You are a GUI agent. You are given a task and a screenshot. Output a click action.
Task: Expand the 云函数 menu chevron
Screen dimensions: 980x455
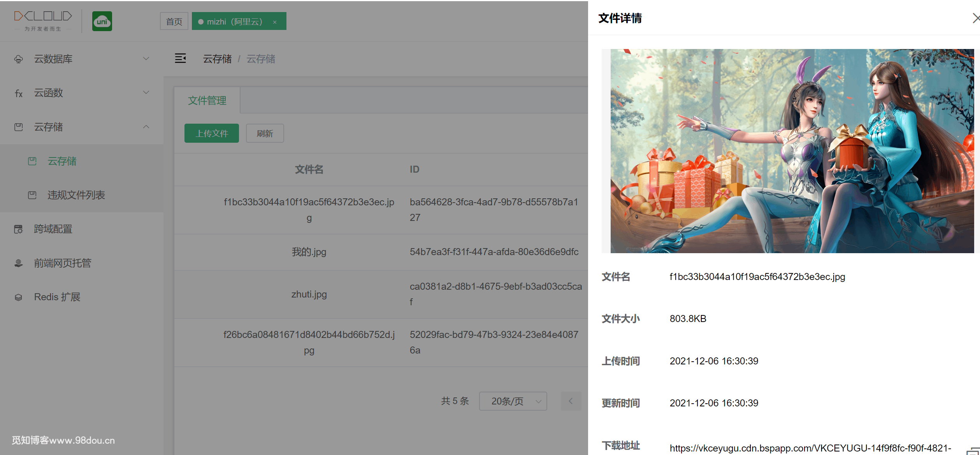[x=146, y=93]
